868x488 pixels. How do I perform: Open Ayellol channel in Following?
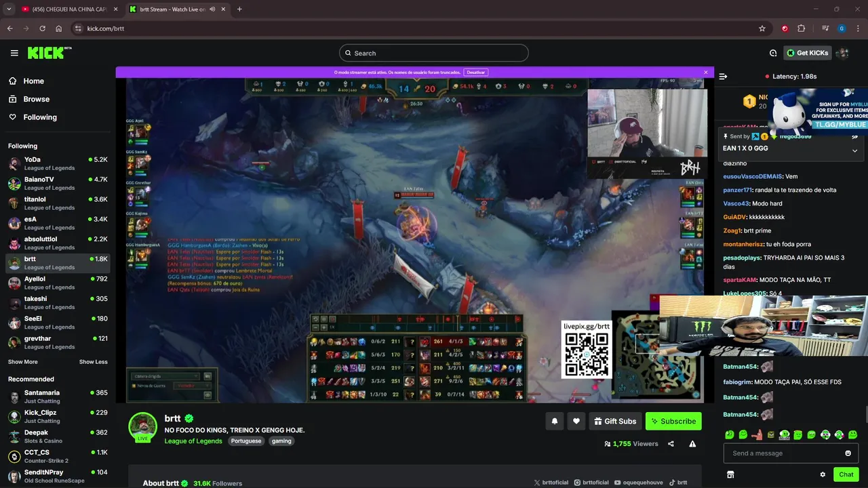pyautogui.click(x=58, y=283)
